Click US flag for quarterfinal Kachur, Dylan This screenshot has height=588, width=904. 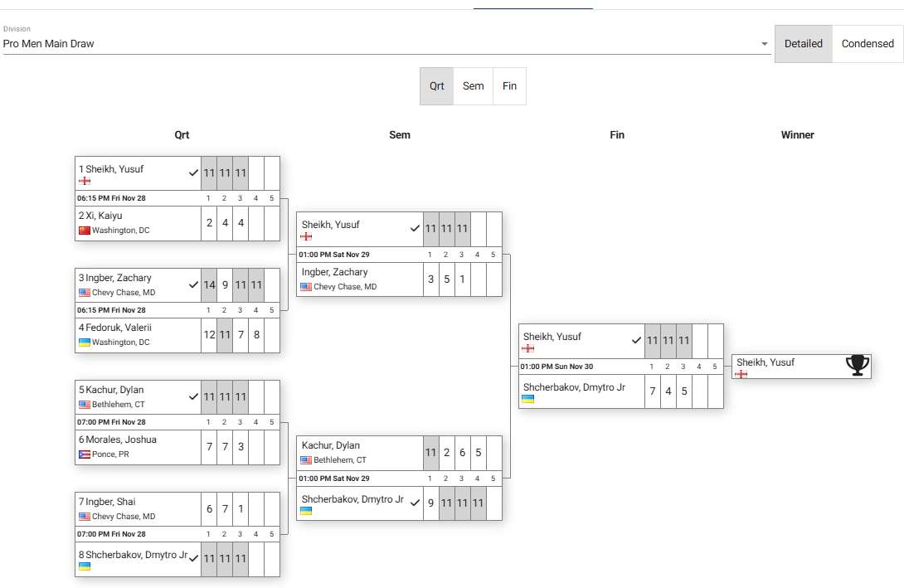tap(84, 405)
